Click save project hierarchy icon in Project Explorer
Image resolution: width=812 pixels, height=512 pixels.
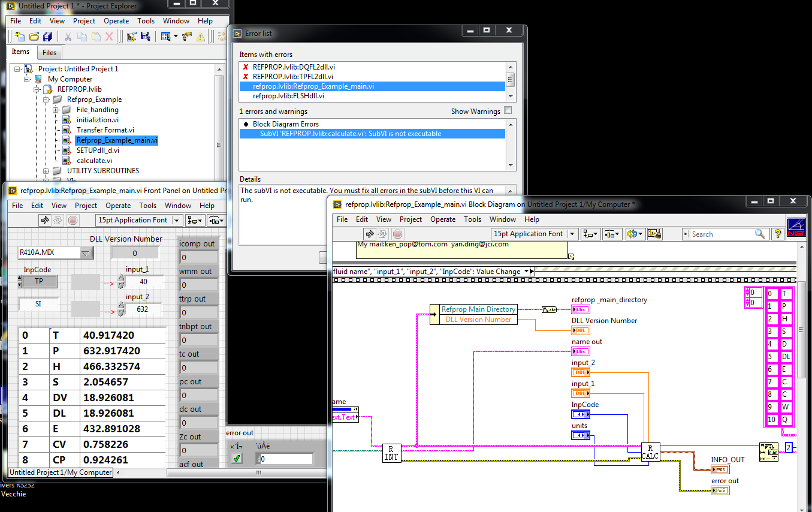tap(145, 37)
